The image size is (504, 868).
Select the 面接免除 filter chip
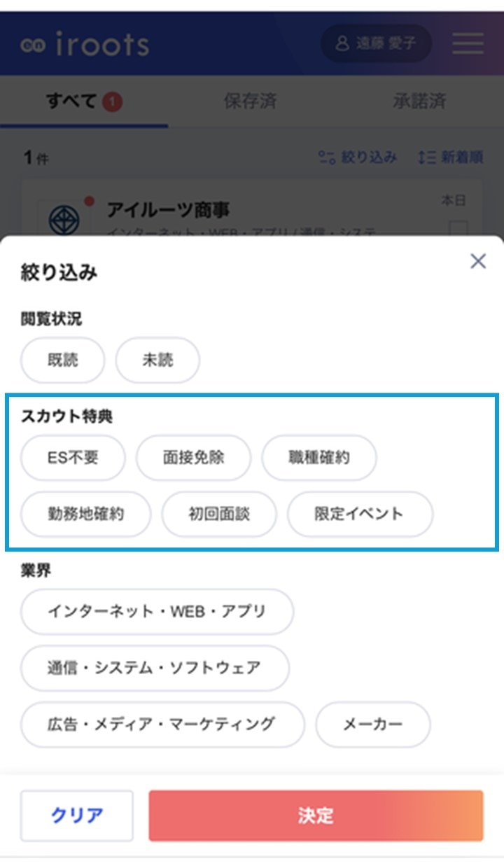pyautogui.click(x=193, y=458)
